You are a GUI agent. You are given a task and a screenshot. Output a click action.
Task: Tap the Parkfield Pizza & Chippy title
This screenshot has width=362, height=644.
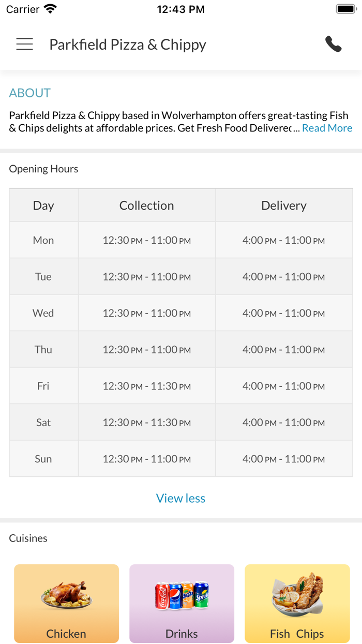[x=128, y=45]
